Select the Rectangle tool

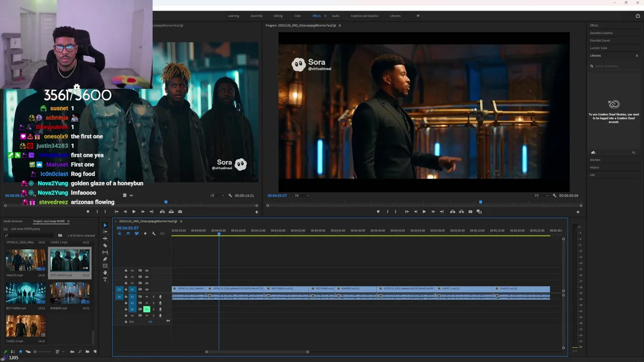click(105, 266)
